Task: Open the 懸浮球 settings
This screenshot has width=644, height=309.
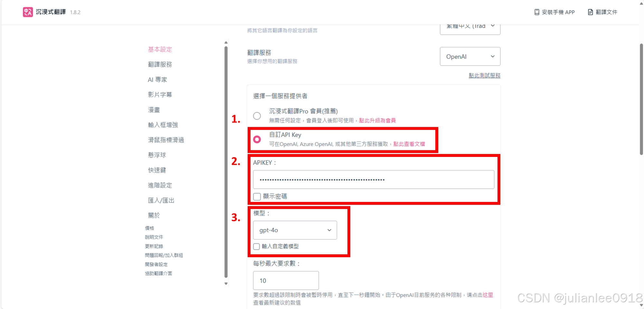Action: click(157, 155)
